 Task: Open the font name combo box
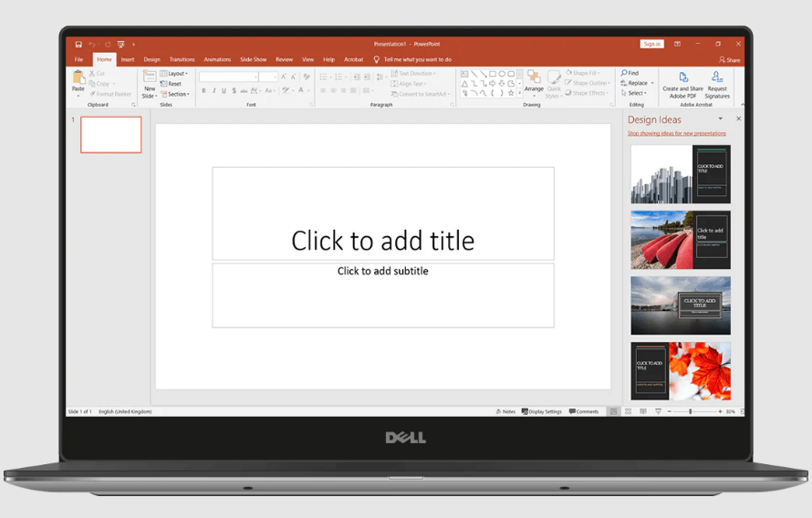click(229, 77)
